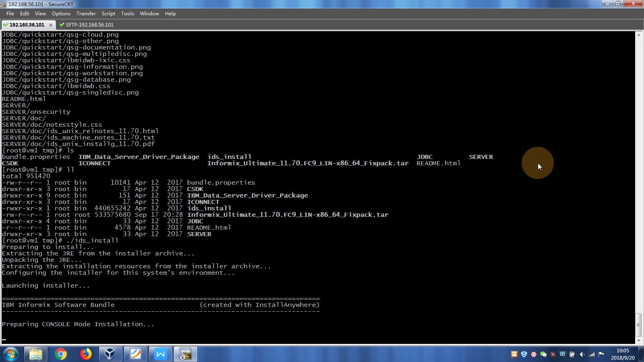
Task: Open File Explorer from the taskbar
Action: tap(36, 354)
